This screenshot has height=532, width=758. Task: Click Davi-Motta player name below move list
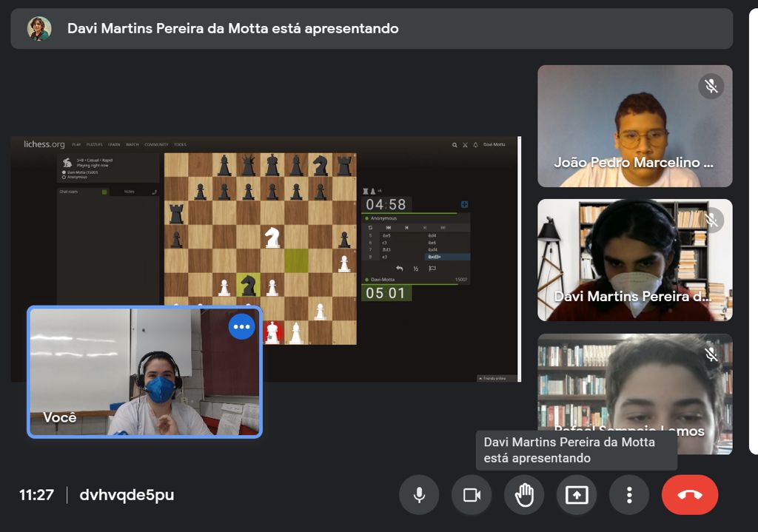tap(383, 280)
